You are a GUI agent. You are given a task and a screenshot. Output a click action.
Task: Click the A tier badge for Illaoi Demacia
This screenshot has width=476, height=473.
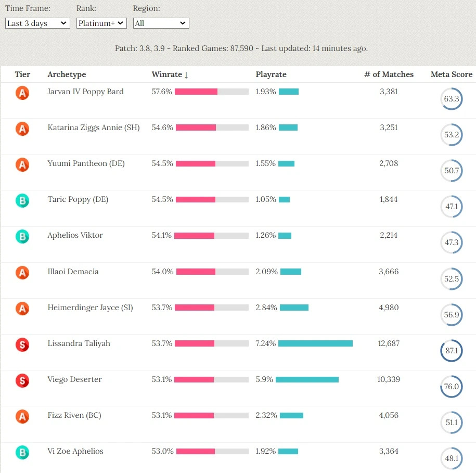click(22, 273)
